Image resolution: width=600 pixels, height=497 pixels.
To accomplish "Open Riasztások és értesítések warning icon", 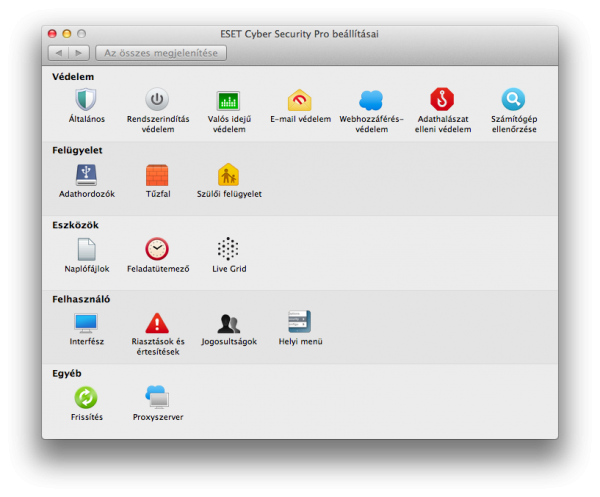I will click(157, 323).
